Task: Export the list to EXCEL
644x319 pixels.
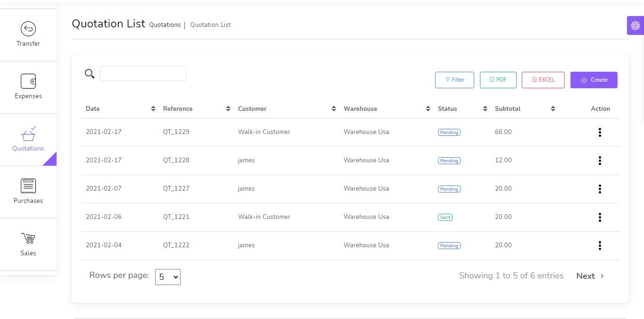Action: coord(543,80)
